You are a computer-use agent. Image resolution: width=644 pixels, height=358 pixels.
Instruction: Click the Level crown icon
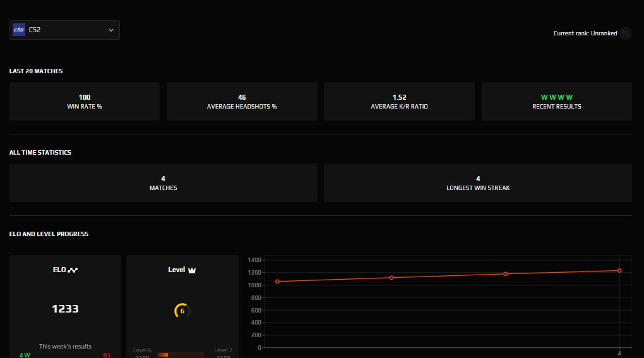tap(192, 270)
